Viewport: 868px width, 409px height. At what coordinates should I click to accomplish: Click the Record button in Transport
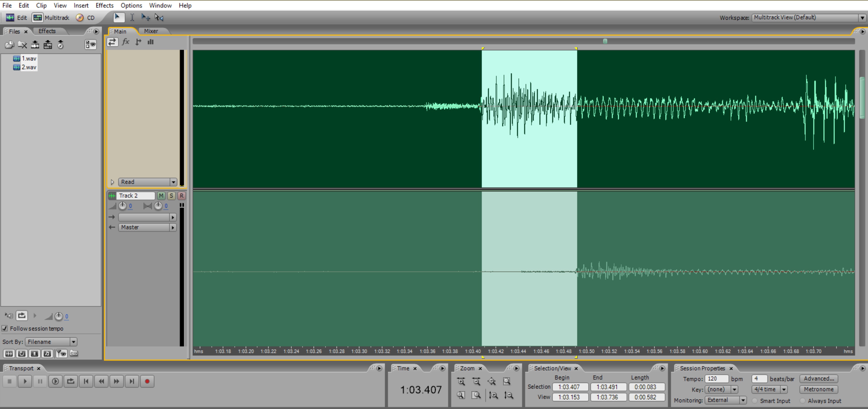(147, 381)
